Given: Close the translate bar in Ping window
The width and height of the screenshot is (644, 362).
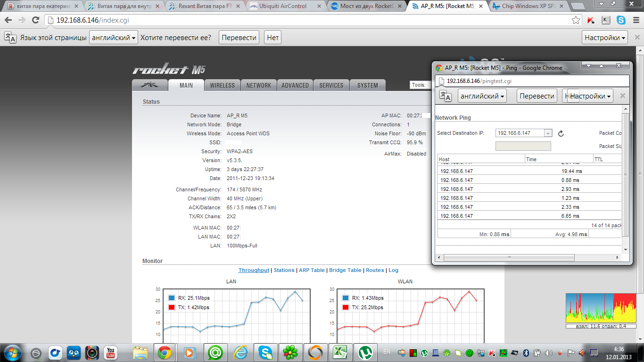Looking at the screenshot, I should click(x=622, y=96).
